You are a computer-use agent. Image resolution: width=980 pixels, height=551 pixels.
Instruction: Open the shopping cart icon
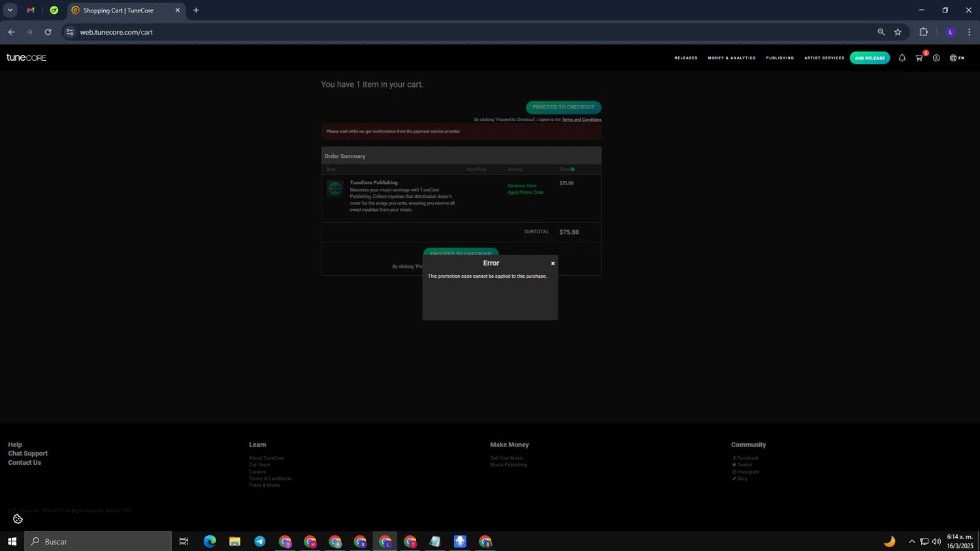pyautogui.click(x=919, y=58)
